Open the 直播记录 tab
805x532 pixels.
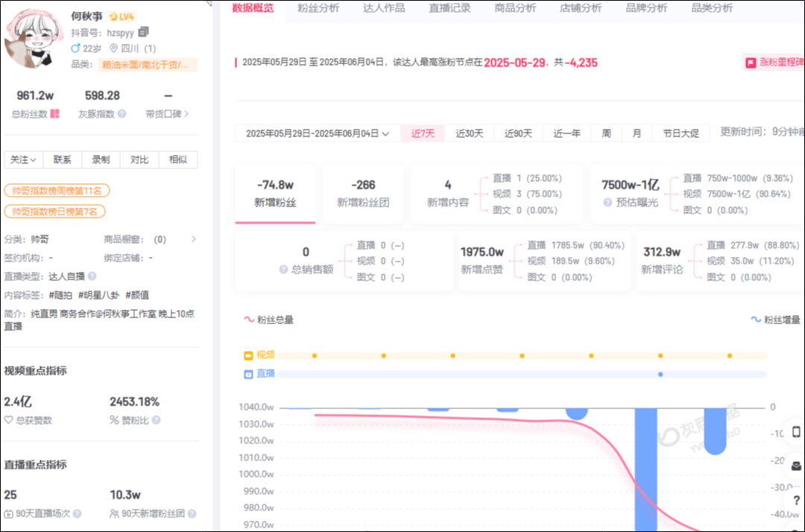pos(449,8)
